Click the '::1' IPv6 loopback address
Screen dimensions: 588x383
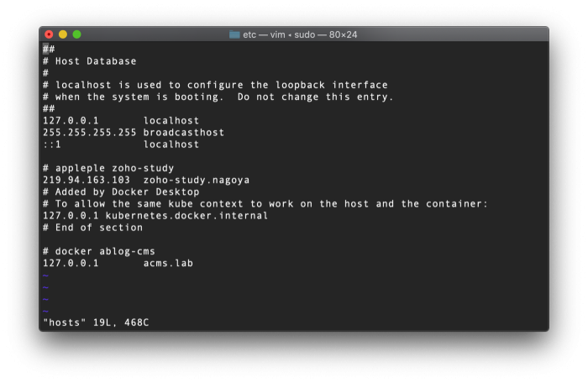click(x=52, y=144)
